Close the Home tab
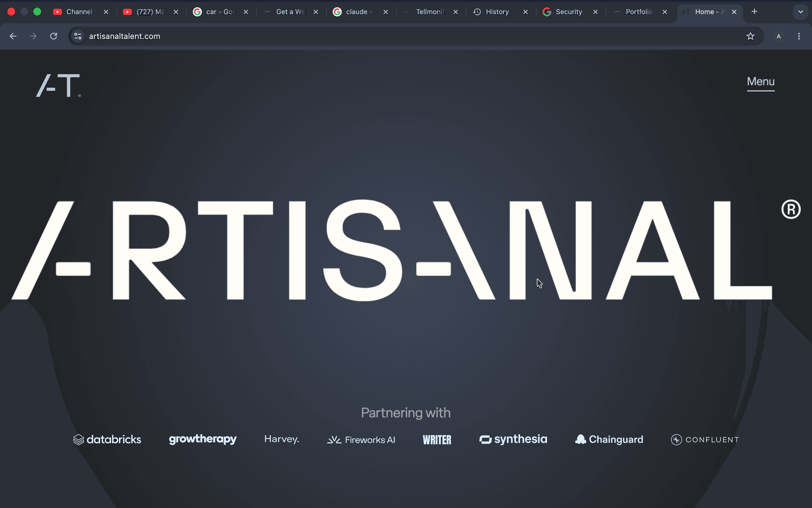The height and width of the screenshot is (508, 812). click(x=734, y=12)
